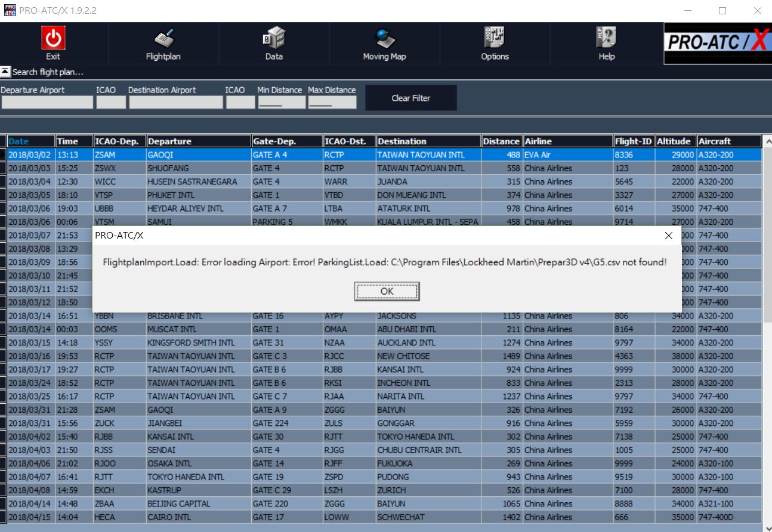This screenshot has width=772, height=532.
Task: Focus the Departure Airport filter field
Action: pos(47,103)
